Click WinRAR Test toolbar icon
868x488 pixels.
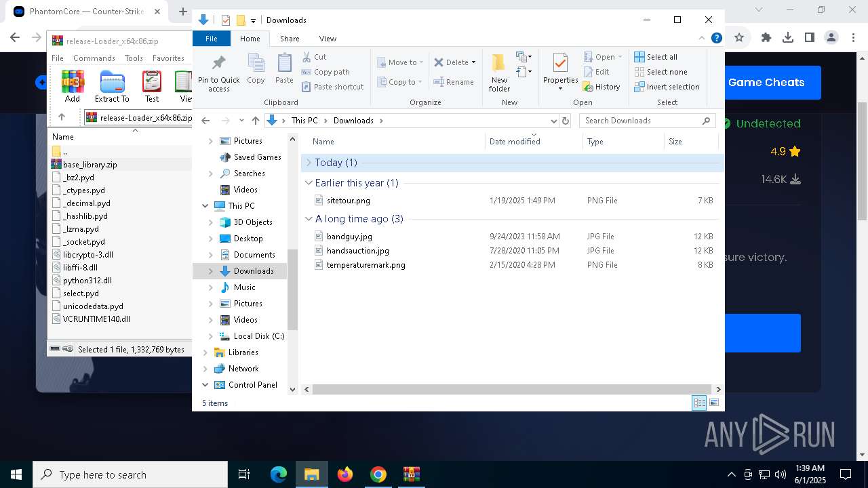point(152,87)
